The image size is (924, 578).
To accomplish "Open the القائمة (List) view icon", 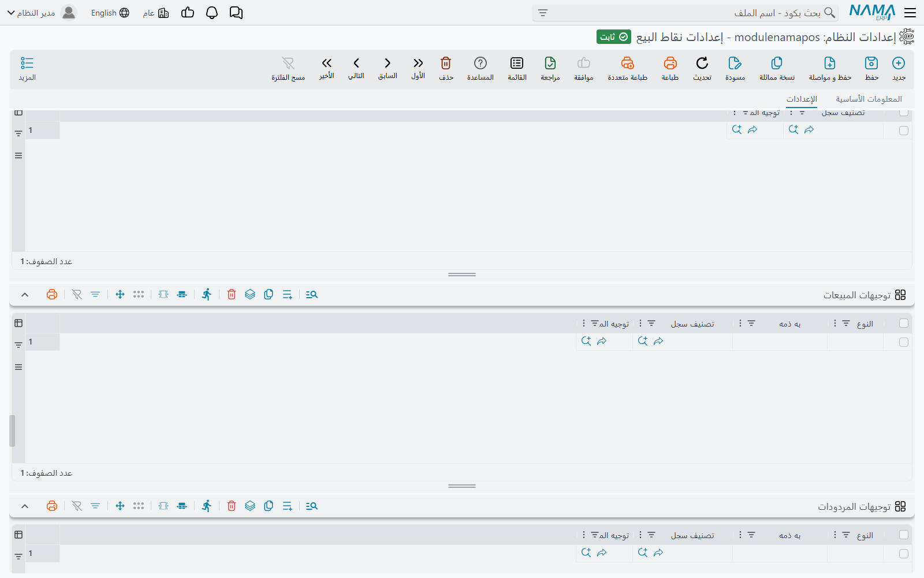I will pos(517,63).
